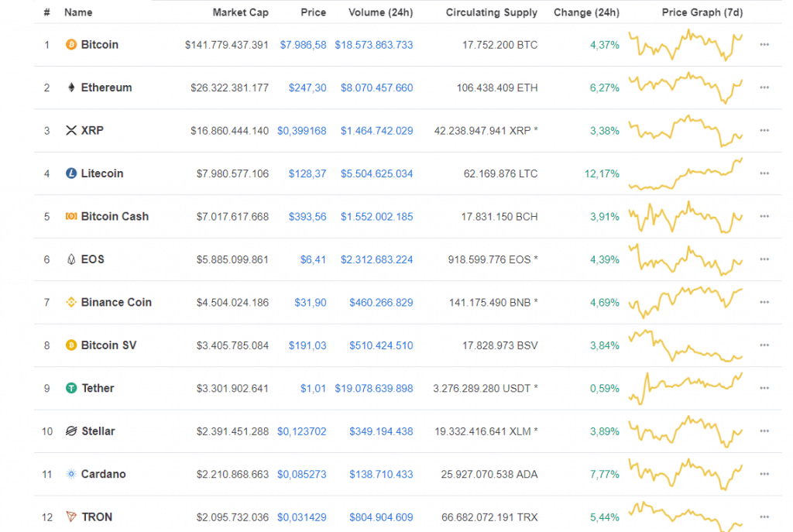Click the EOS logo icon
The height and width of the screenshot is (532, 793).
pos(71,259)
